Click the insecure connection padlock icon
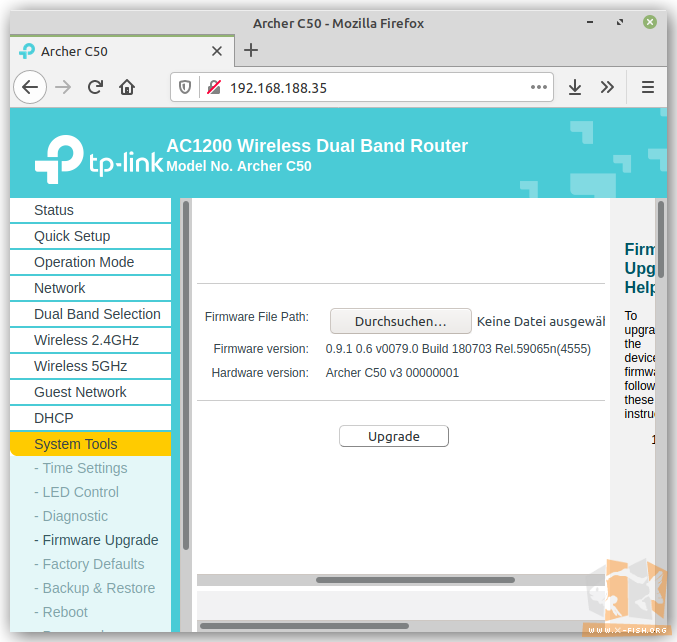 pos(213,87)
